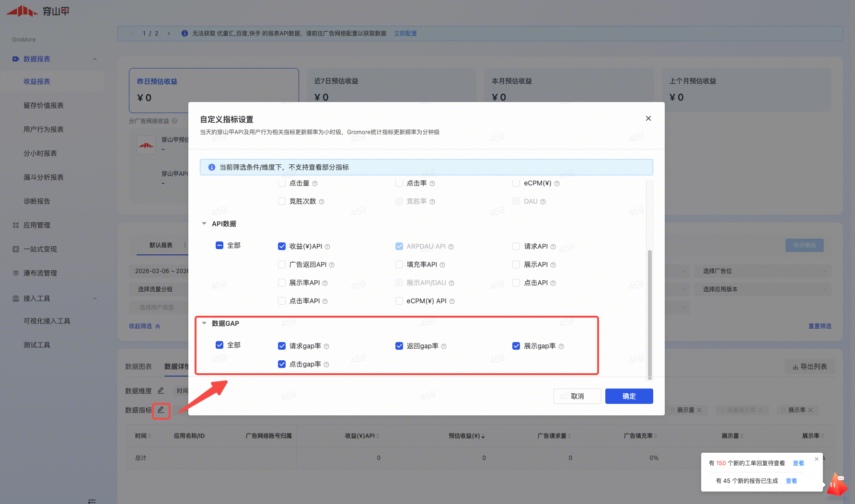This screenshot has width=855, height=504.
Task: Click the 立即配置 link in the notice
Action: [x=405, y=34]
